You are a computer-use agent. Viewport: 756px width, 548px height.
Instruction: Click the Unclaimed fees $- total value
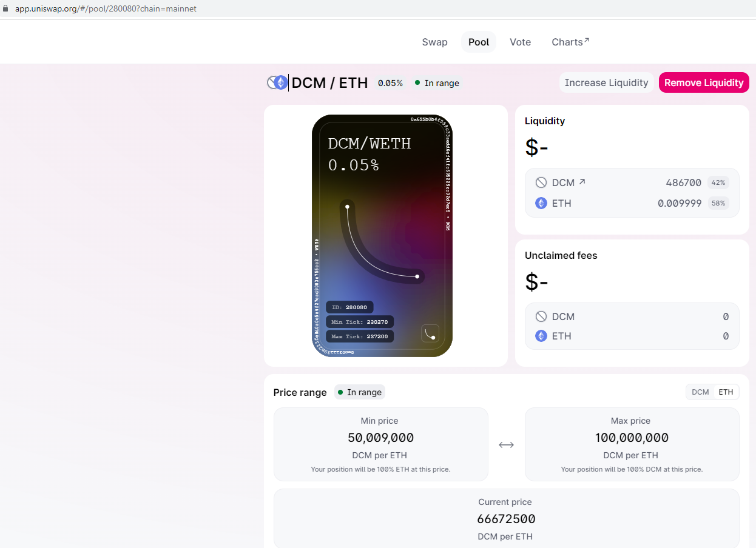tap(536, 282)
